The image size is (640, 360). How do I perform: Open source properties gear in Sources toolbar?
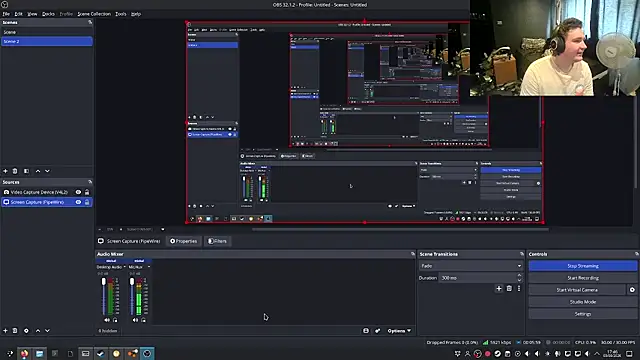[x=26, y=331]
